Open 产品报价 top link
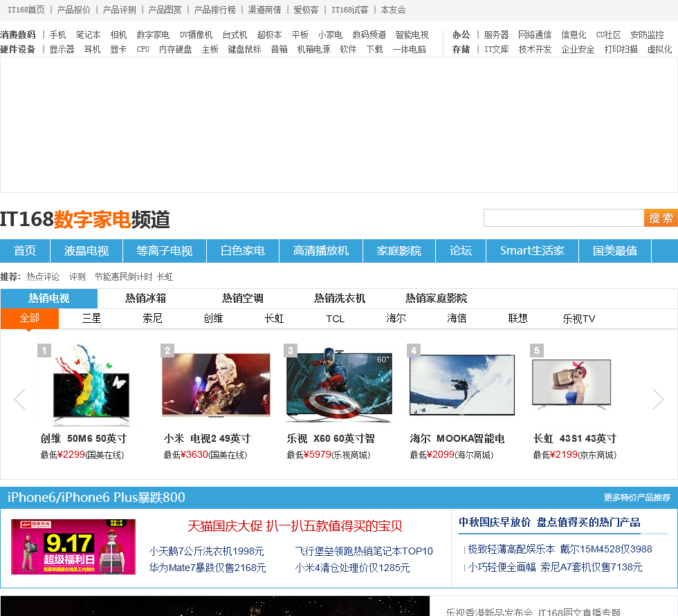The image size is (678, 616). coord(73,10)
